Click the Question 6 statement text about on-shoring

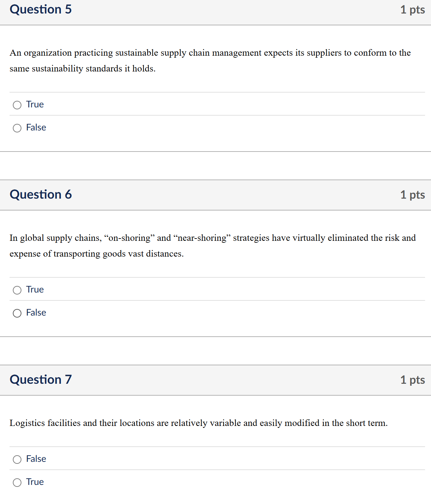pos(212,245)
